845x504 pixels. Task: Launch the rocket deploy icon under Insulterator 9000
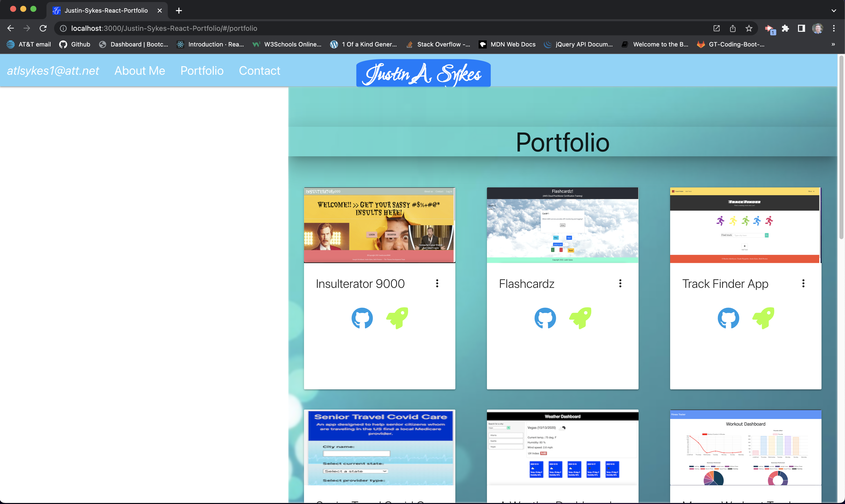[397, 318]
